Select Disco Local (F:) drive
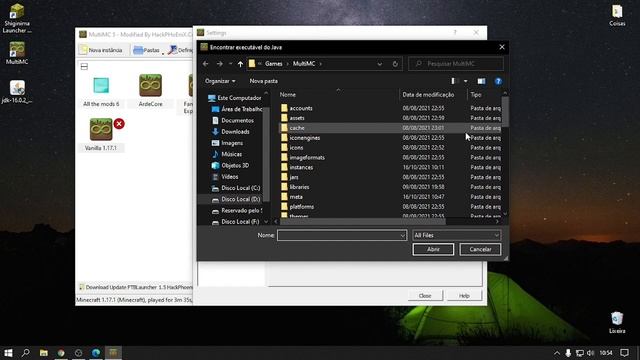The width and height of the screenshot is (640, 360). pyautogui.click(x=236, y=222)
